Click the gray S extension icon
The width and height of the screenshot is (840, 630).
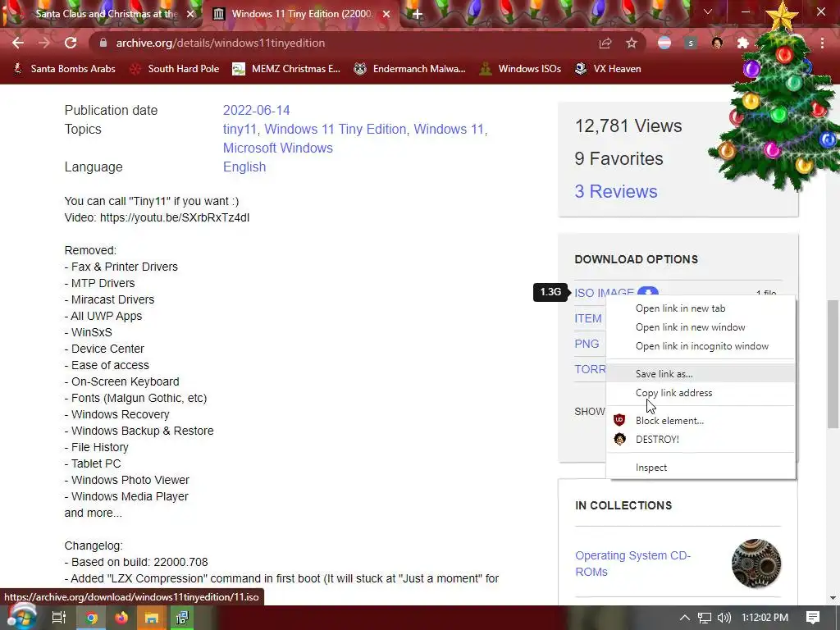tap(691, 43)
